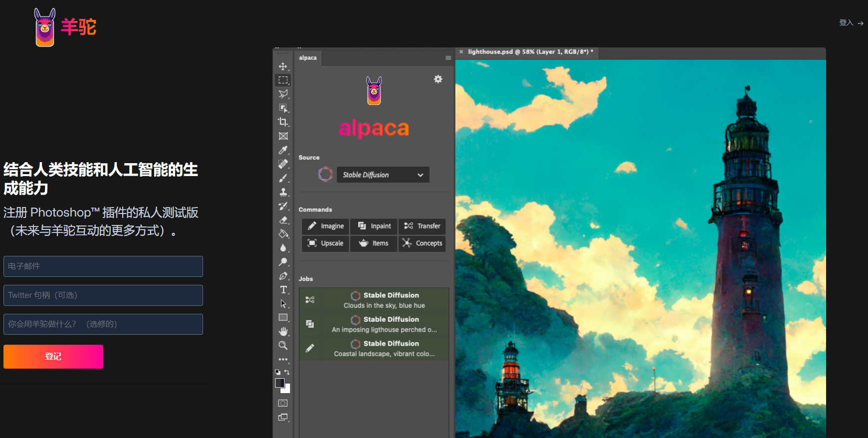868x438 pixels.
Task: Select the Polygonal Lasso tool
Action: click(283, 94)
